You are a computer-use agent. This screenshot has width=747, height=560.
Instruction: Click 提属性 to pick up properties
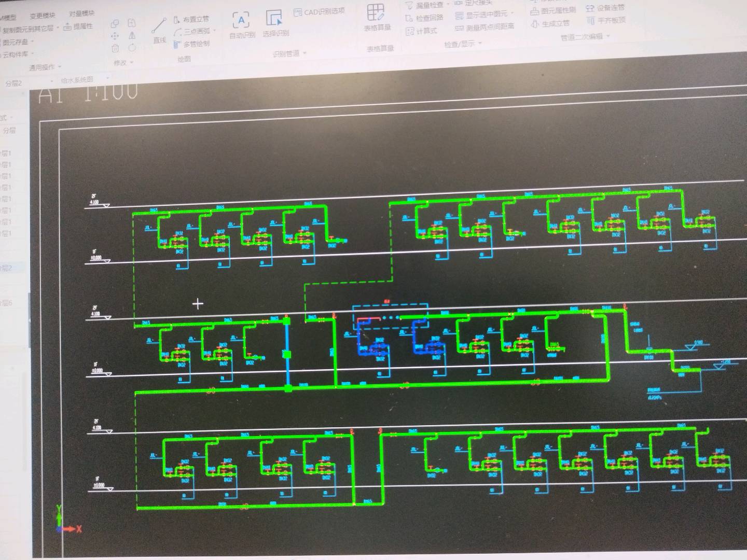pyautogui.click(x=78, y=26)
